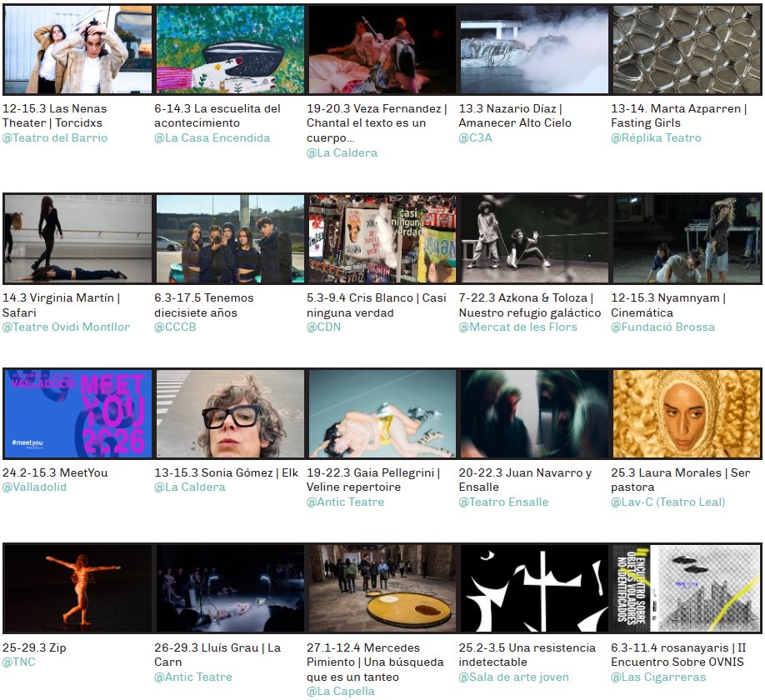The image size is (765, 700).
Task: Click the @Teatre Ovidi Montllor link
Action: point(66,327)
